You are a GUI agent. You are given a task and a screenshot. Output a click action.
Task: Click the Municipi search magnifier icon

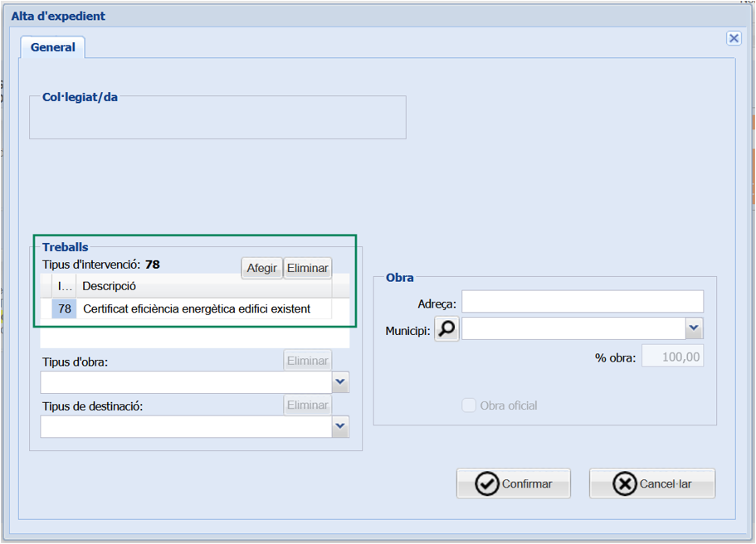click(446, 328)
